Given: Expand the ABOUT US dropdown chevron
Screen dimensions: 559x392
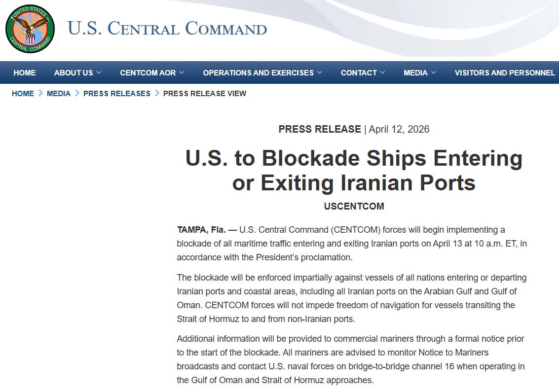Looking at the screenshot, I should pyautogui.click(x=99, y=72).
